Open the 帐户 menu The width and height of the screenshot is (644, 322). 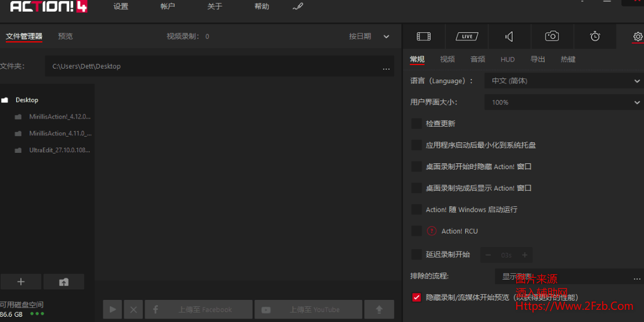(x=168, y=6)
